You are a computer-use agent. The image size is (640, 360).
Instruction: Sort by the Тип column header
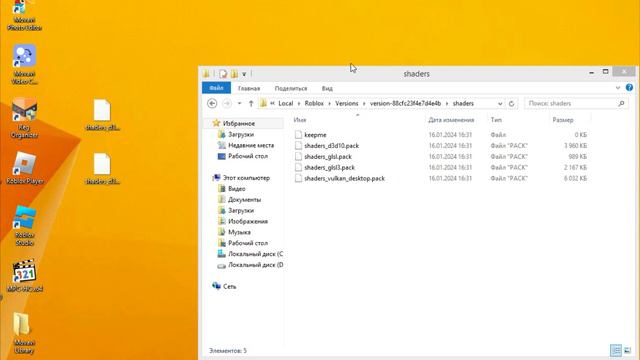[x=496, y=120]
